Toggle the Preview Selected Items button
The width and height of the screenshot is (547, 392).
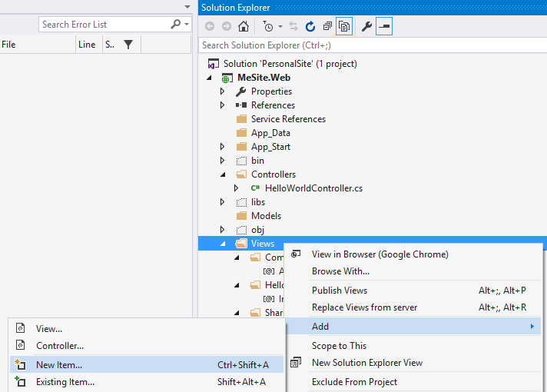coord(384,26)
